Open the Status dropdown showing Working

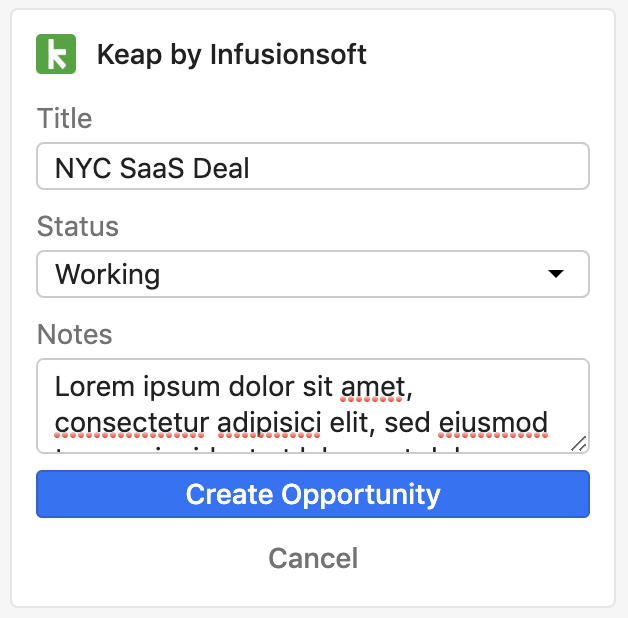[x=313, y=274]
